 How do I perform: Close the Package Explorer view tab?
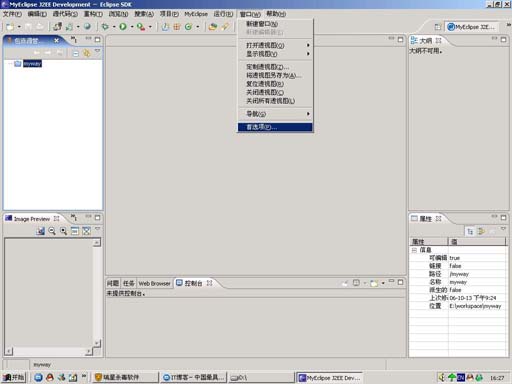coord(56,40)
